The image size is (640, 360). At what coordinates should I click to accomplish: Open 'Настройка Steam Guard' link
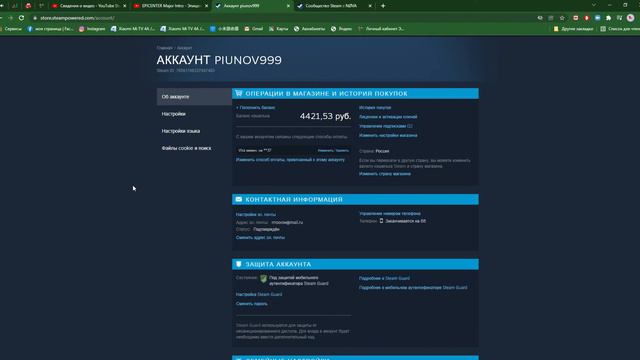click(259, 294)
